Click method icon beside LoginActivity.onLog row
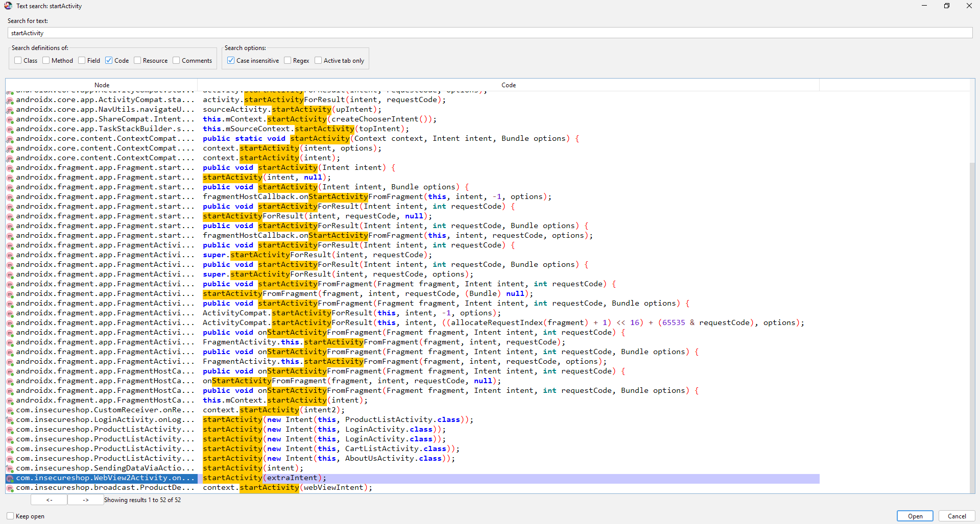Image resolution: width=980 pixels, height=524 pixels. point(10,420)
